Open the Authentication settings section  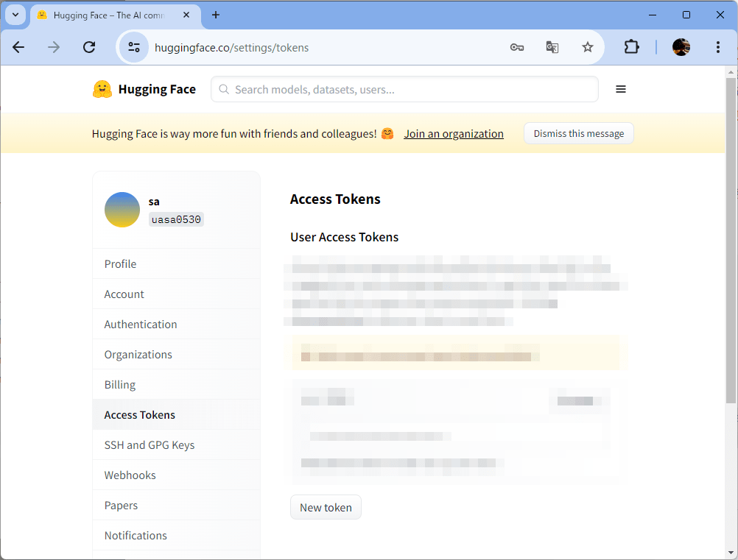176,324
